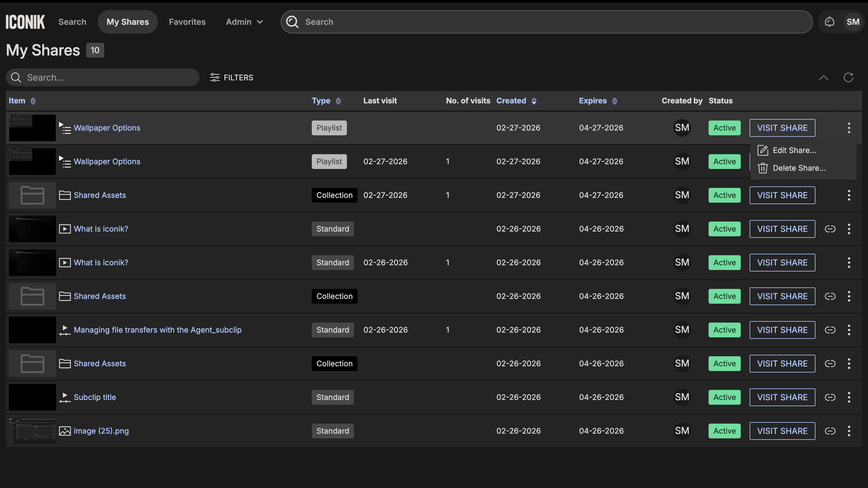Click VISIT SHARE for the Subclip title row

point(782,397)
